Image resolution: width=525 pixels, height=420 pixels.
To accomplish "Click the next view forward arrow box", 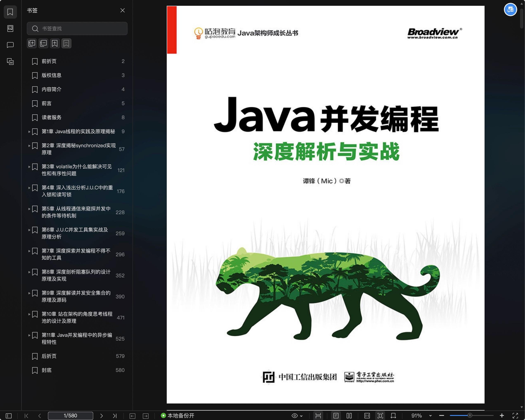I will click(146, 416).
